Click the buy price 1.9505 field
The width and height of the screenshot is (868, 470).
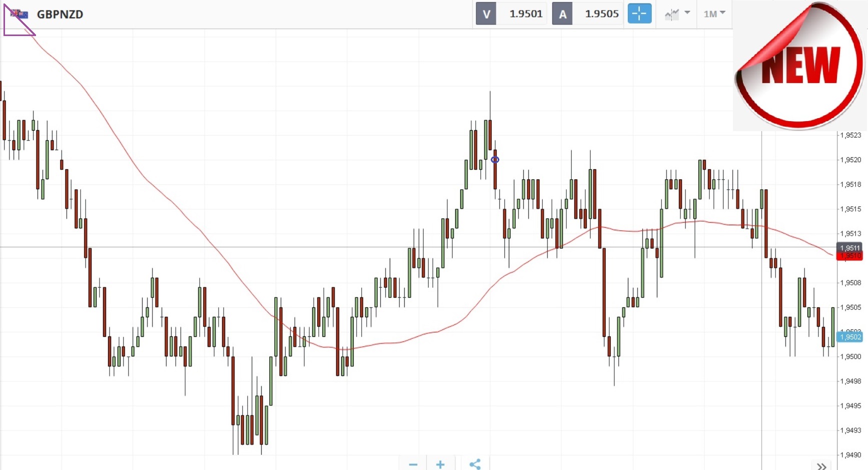602,14
